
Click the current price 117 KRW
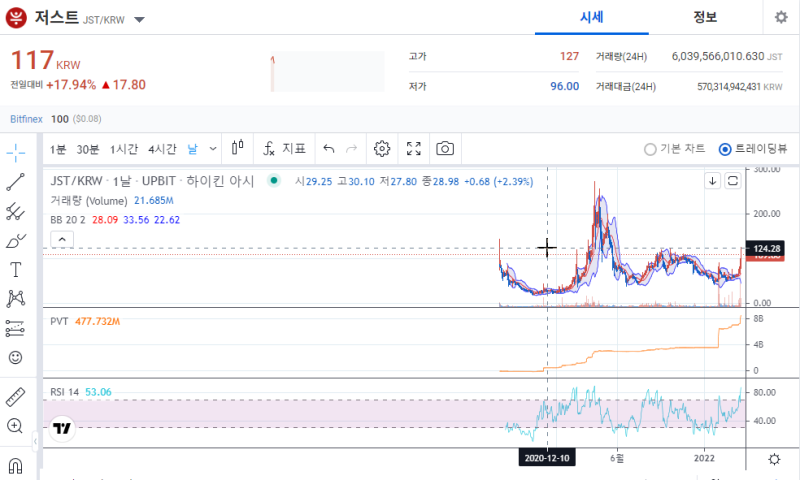pyautogui.click(x=45, y=60)
